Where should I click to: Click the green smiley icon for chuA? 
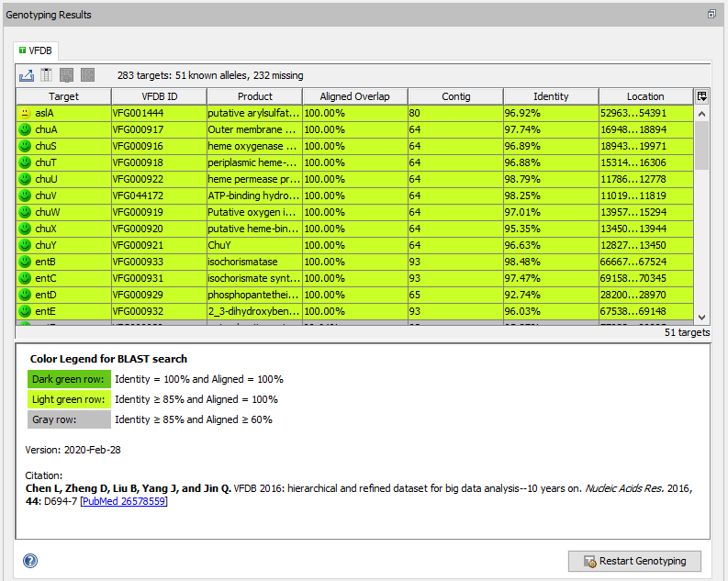[x=25, y=129]
